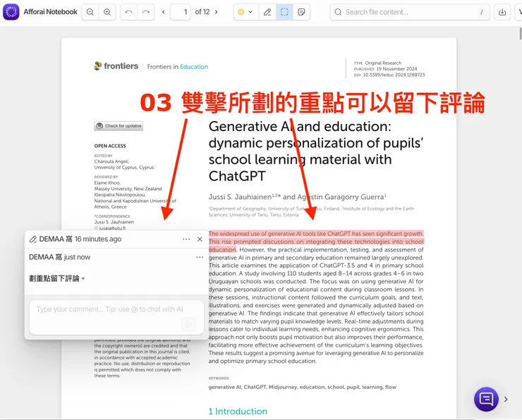Pick the yellow highlight color swatch

tap(241, 12)
